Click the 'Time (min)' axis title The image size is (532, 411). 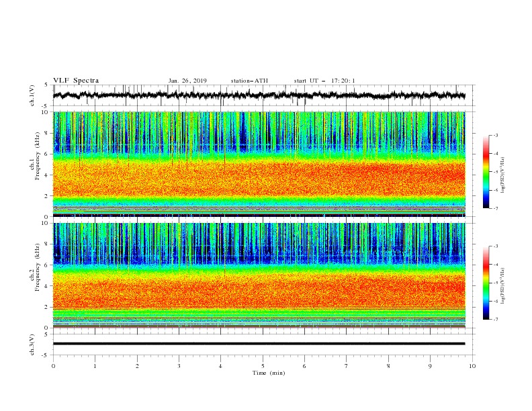269,373
